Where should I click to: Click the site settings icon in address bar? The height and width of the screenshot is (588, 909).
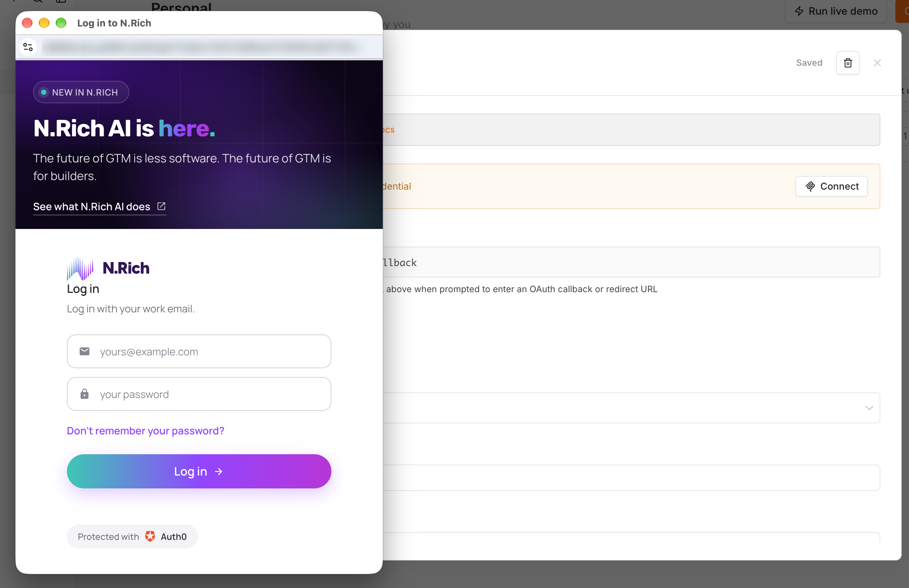(28, 47)
